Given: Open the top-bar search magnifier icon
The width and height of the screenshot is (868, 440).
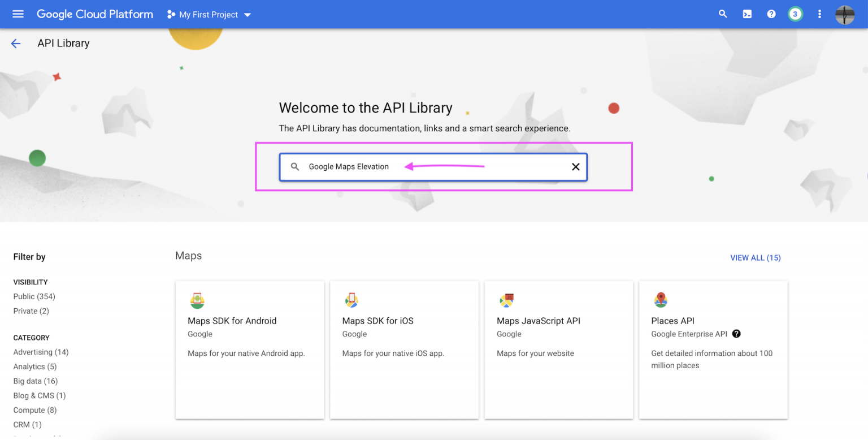Looking at the screenshot, I should pyautogui.click(x=723, y=14).
